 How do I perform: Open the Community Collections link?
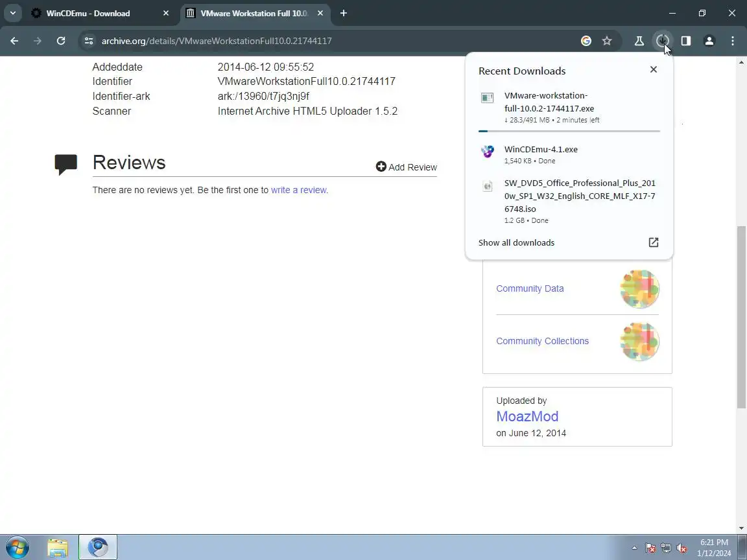pyautogui.click(x=543, y=341)
